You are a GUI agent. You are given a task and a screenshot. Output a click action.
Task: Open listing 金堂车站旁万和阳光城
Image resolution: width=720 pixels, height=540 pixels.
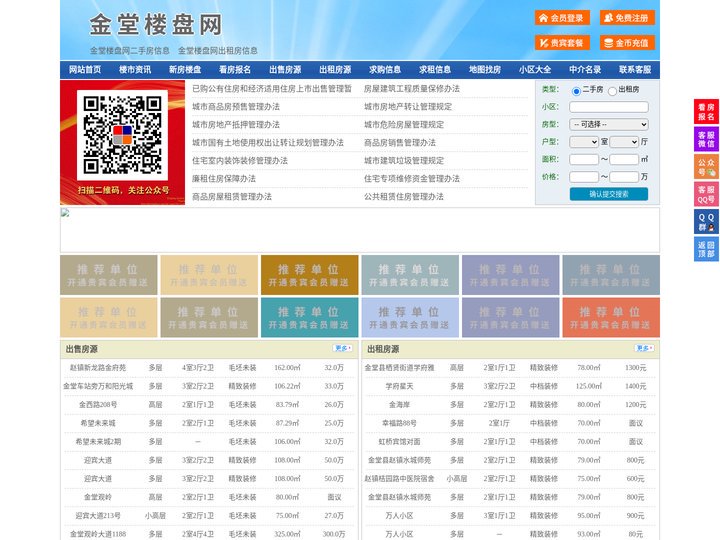pyautogui.click(x=98, y=386)
